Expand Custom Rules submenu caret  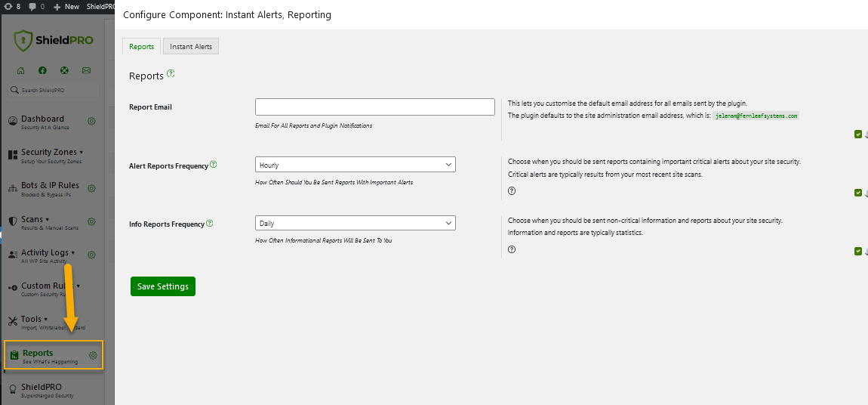coord(78,286)
